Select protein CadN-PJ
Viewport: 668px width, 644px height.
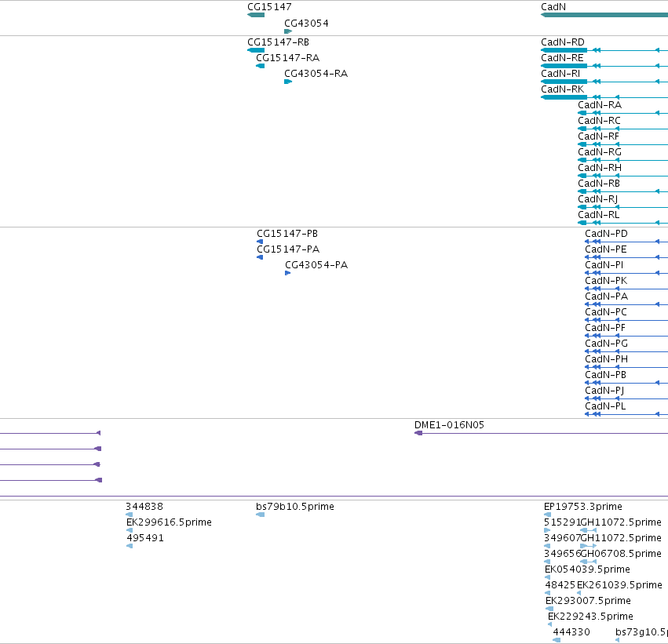click(604, 391)
